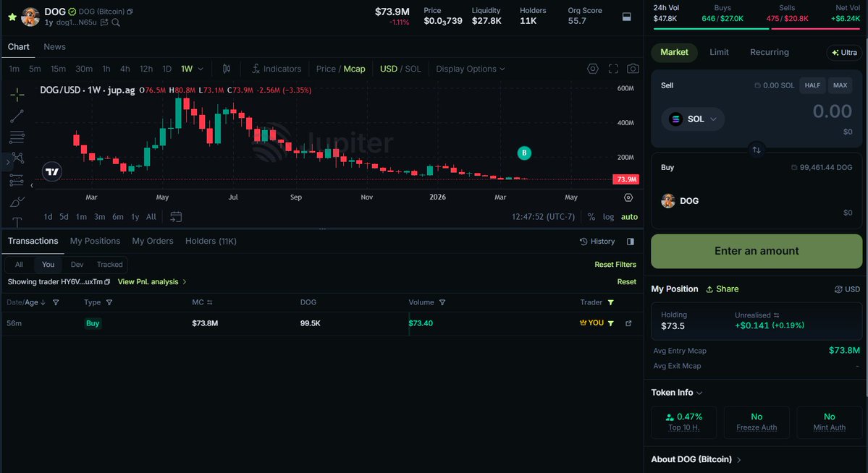The width and height of the screenshot is (868, 473).
Task: Toggle the Type column filter
Action: pos(109,302)
